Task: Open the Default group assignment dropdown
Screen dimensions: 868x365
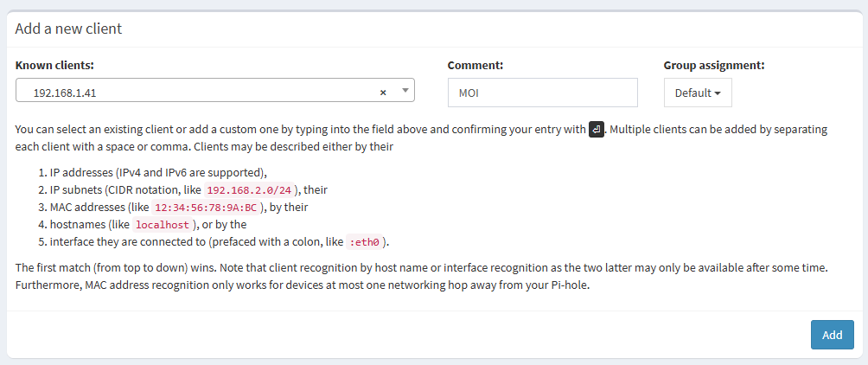Action: pyautogui.click(x=698, y=93)
